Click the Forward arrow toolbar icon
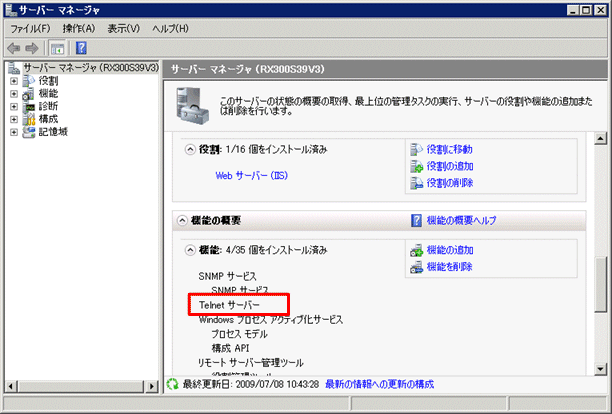The height and width of the screenshot is (414, 612). pos(32,48)
